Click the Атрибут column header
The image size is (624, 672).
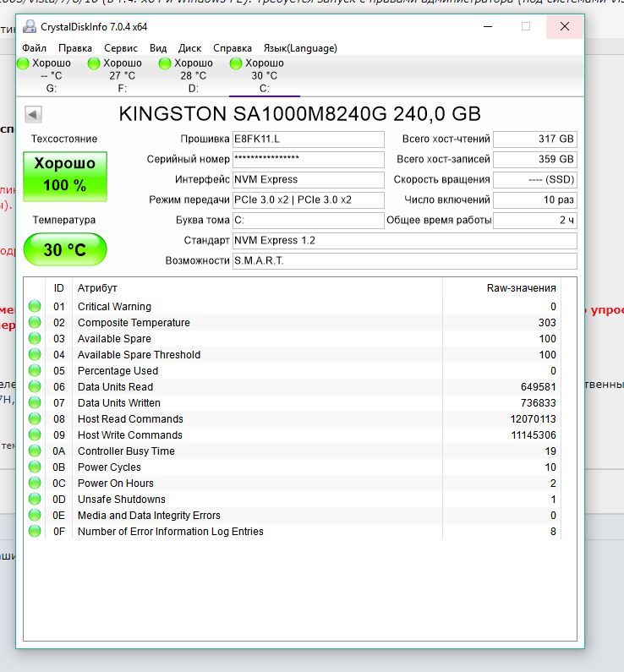tap(257, 288)
